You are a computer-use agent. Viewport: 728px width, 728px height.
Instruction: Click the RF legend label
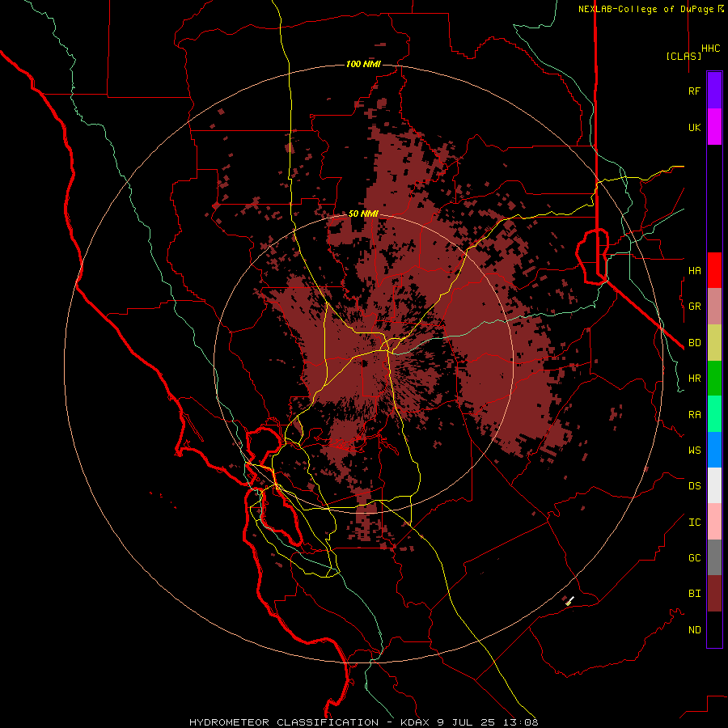coord(694,91)
